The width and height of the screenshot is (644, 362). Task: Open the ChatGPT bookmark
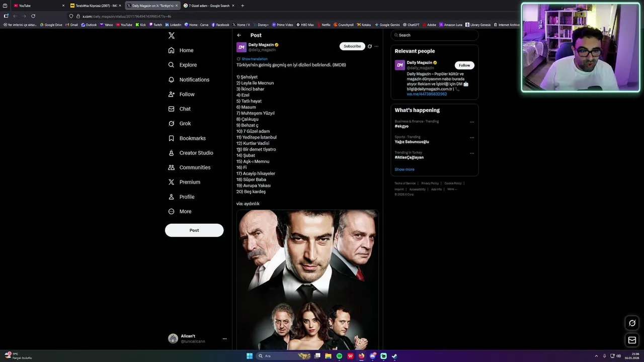point(411,25)
